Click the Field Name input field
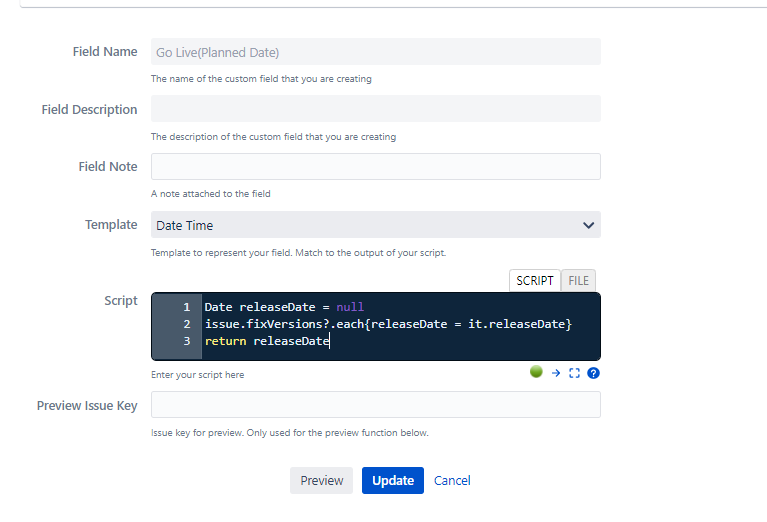The image size is (767, 522). [x=376, y=52]
